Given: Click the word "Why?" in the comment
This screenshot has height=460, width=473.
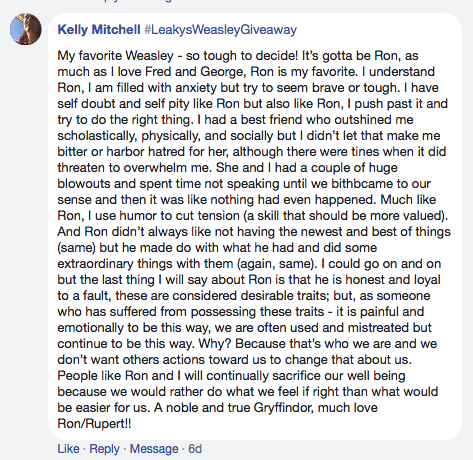Looking at the screenshot, I should click(x=215, y=344).
